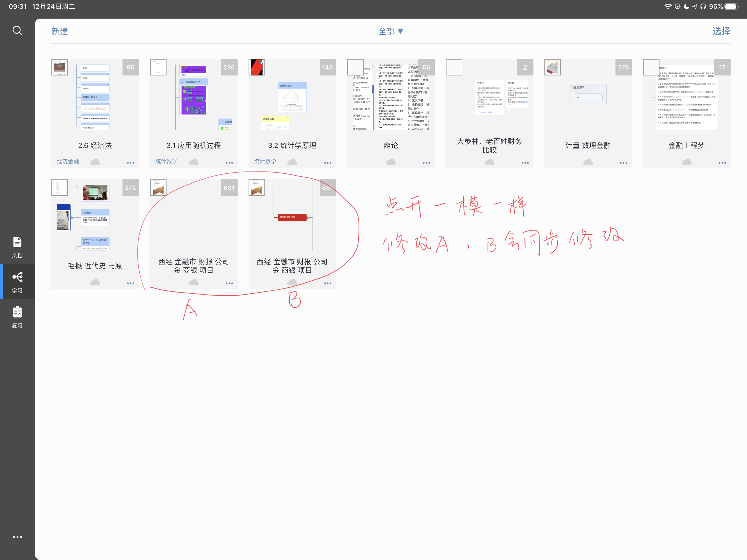Tap card count badge 272
Viewport: 747px width, 560px height.
pyautogui.click(x=130, y=188)
